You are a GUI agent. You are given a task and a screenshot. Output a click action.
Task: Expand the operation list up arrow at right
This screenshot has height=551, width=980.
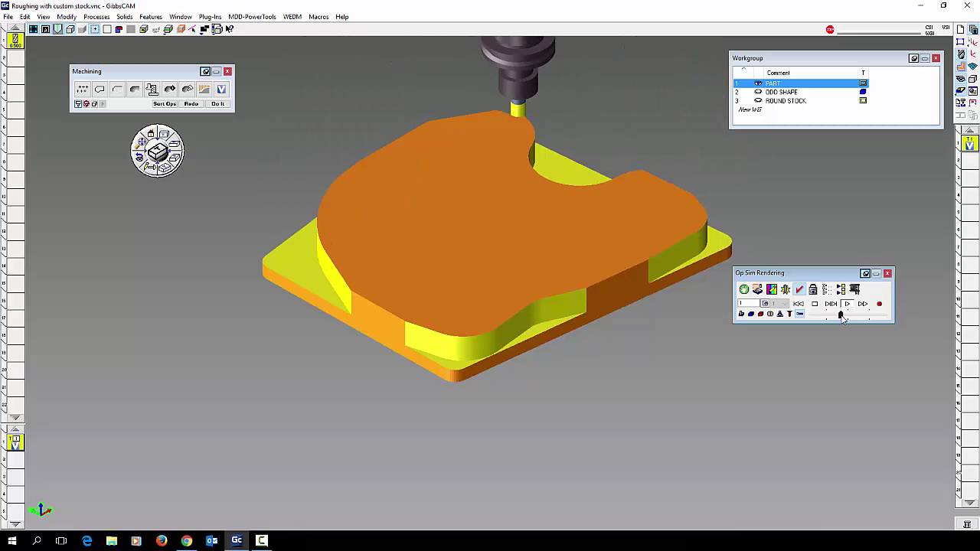970,130
